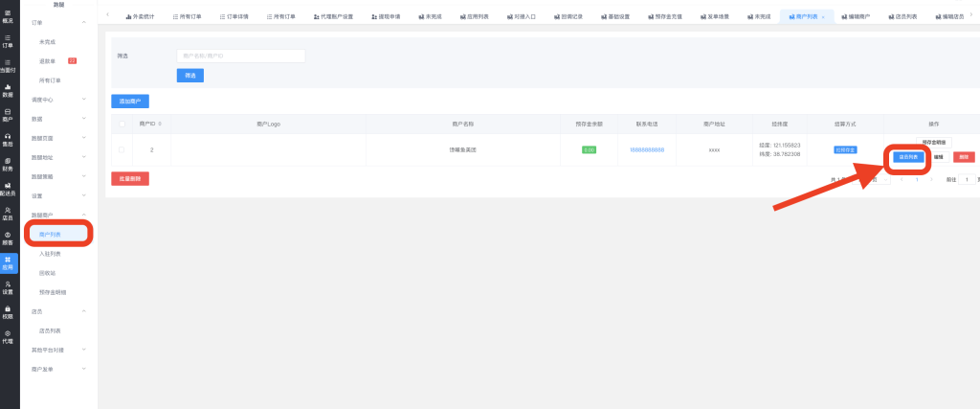
Task: Select the 顾客 icon in left bar
Action: (8, 238)
